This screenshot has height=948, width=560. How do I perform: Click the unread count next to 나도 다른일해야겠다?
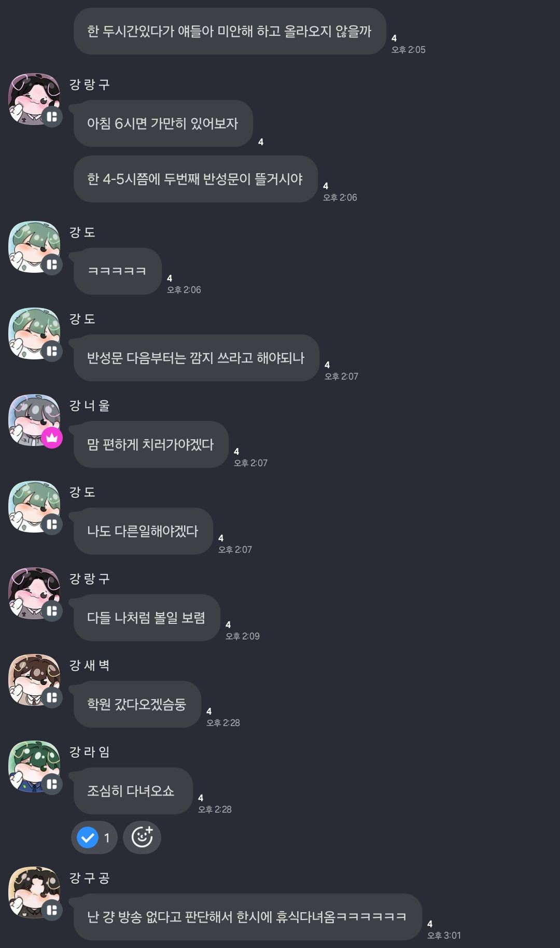click(x=221, y=538)
